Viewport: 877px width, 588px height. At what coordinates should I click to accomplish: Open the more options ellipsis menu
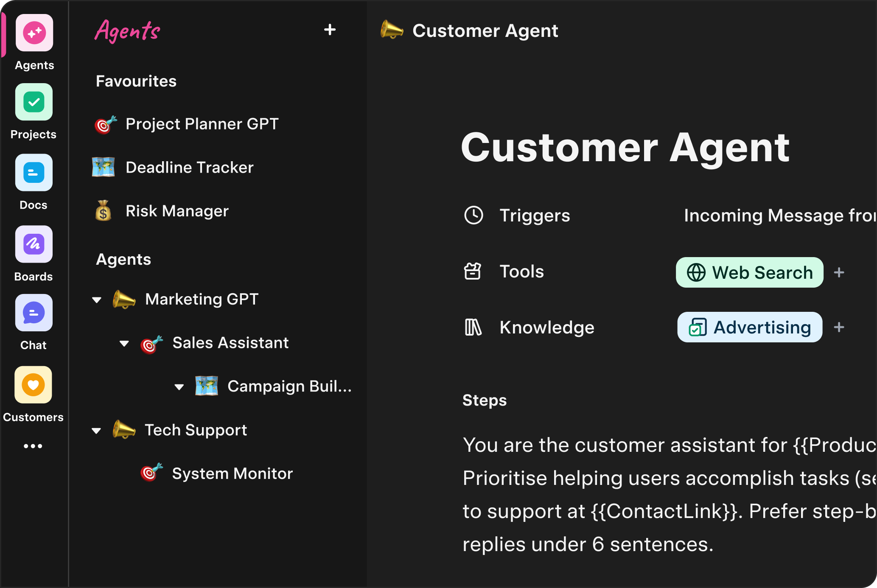[34, 445]
